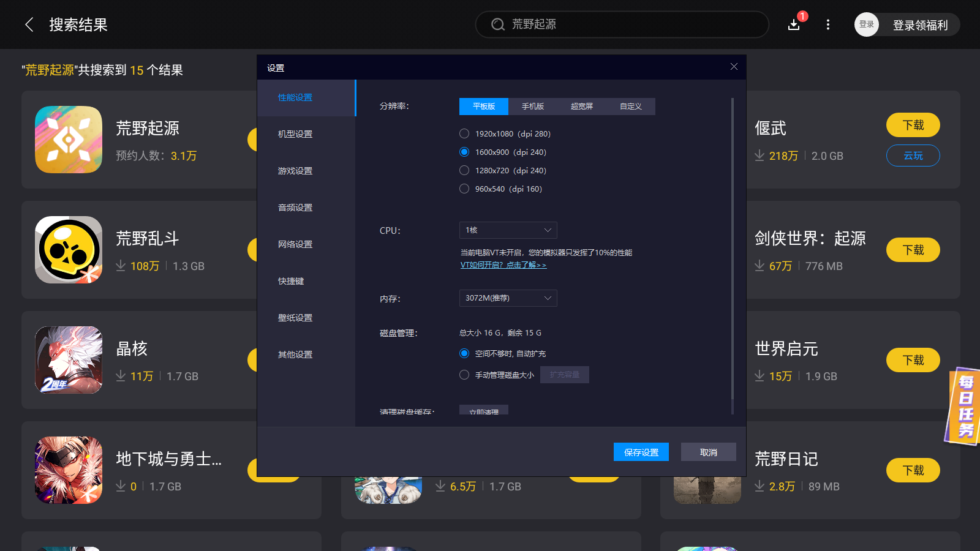Click the 世界启元 game title

point(786,348)
